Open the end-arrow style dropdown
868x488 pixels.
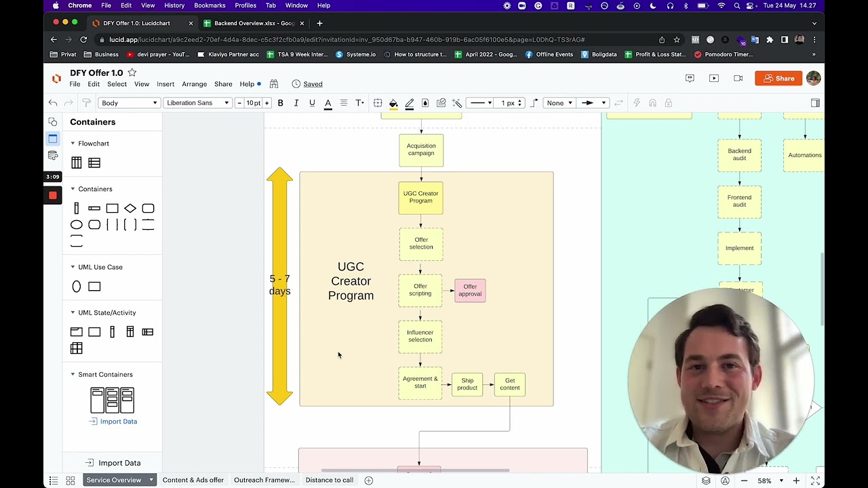(x=594, y=103)
